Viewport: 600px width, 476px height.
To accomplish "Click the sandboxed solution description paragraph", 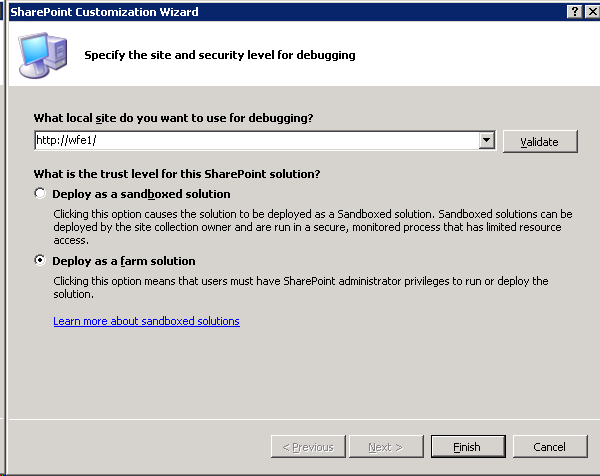I will [x=313, y=227].
